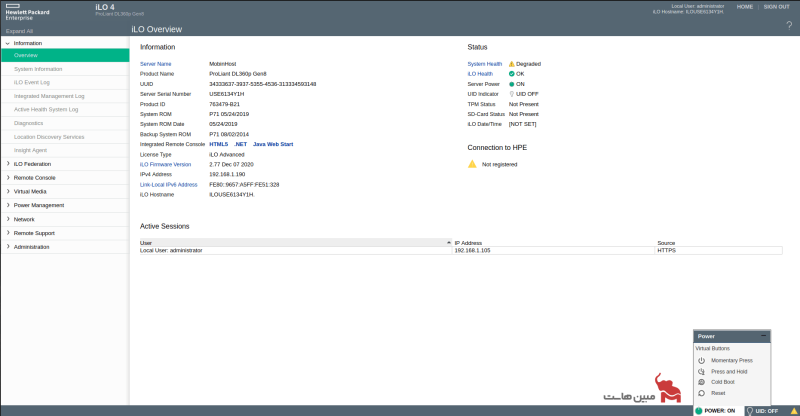Click the iLO Health OK check icon
The width and height of the screenshot is (800, 416).
point(512,74)
